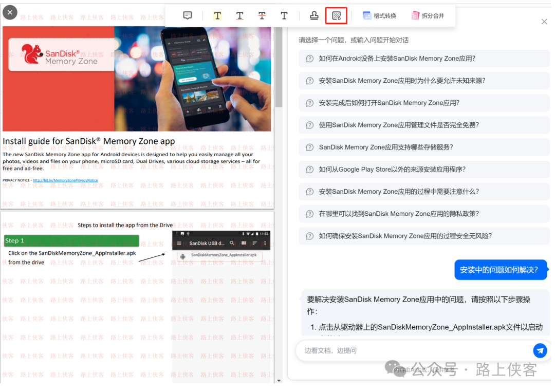Select the plain text T tool
This screenshot has width=555, height=392.
[284, 15]
